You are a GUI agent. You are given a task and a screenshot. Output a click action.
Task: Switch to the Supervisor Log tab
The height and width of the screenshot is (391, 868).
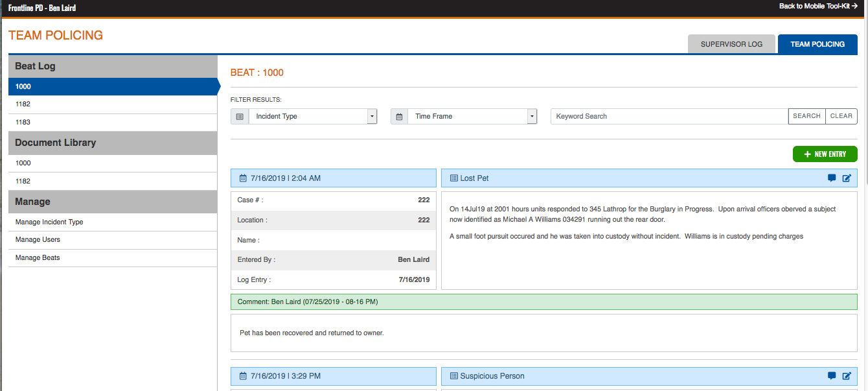pos(731,45)
